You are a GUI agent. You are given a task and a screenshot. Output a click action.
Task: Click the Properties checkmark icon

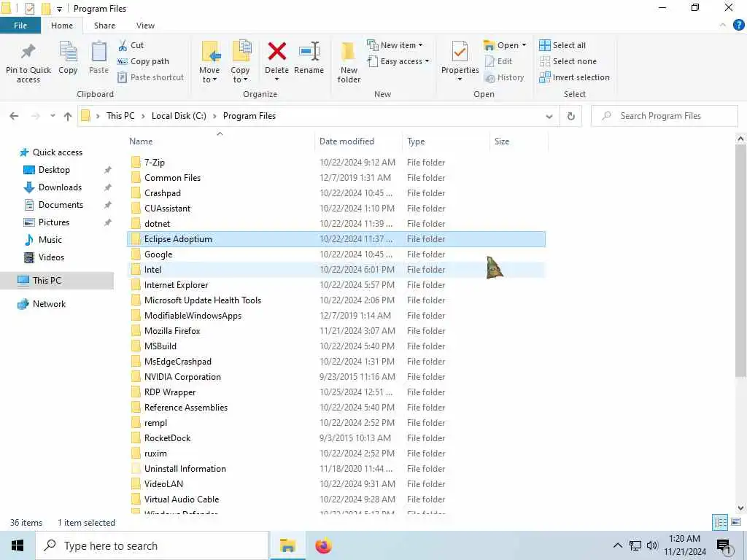(x=460, y=52)
